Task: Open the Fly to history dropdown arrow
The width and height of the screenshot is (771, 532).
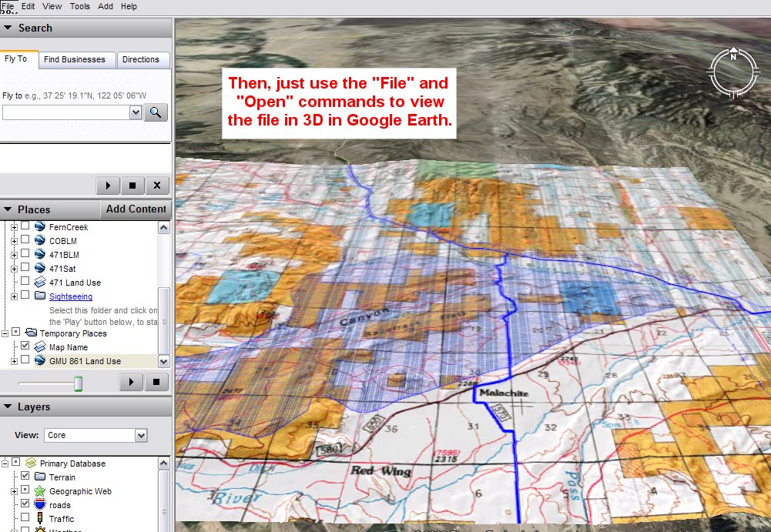Action: [136, 112]
